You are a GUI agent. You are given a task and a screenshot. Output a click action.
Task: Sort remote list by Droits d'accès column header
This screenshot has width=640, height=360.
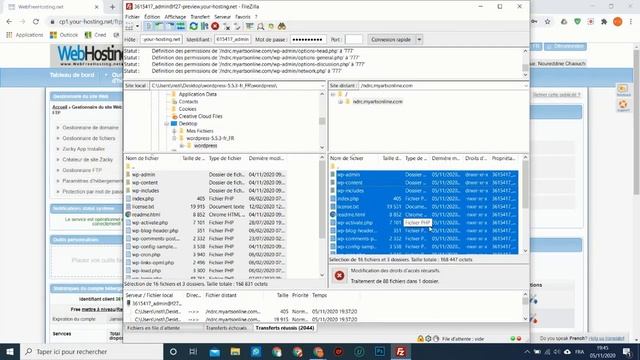(x=476, y=158)
